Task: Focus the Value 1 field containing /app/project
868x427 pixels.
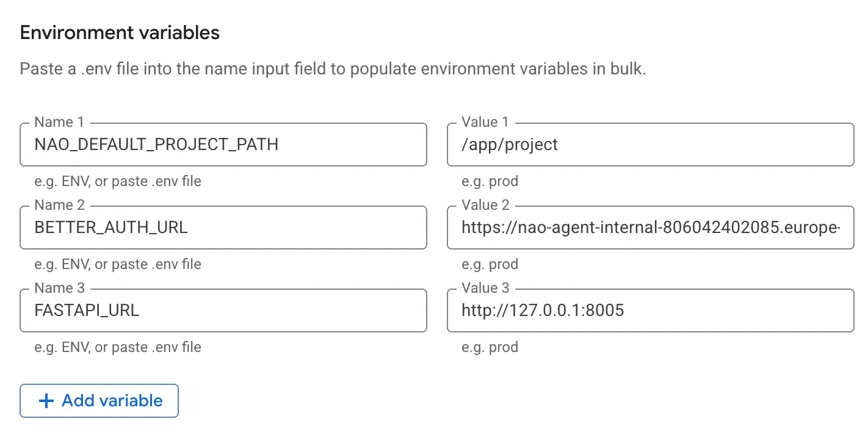Action: [x=649, y=145]
